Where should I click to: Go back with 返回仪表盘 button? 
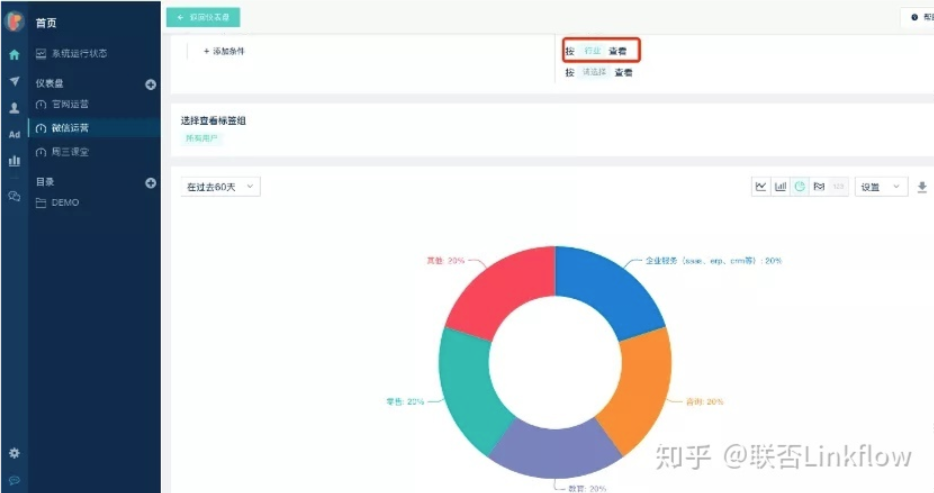click(203, 17)
